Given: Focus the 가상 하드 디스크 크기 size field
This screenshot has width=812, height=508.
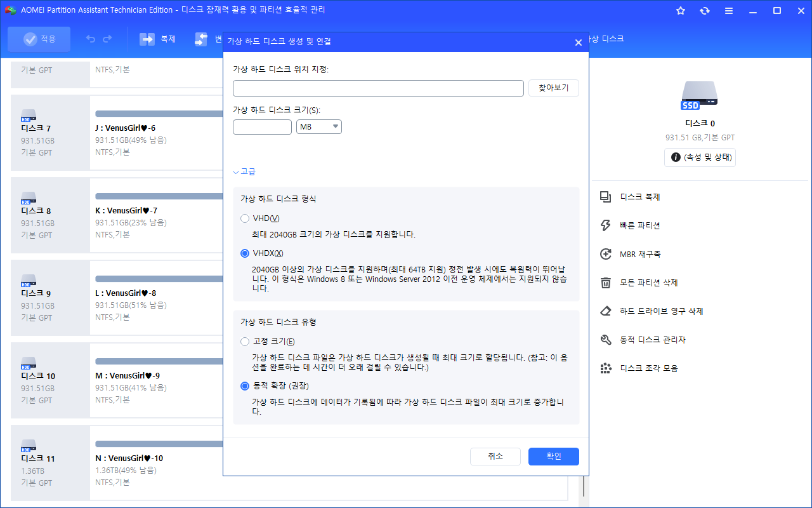Looking at the screenshot, I should 262,127.
